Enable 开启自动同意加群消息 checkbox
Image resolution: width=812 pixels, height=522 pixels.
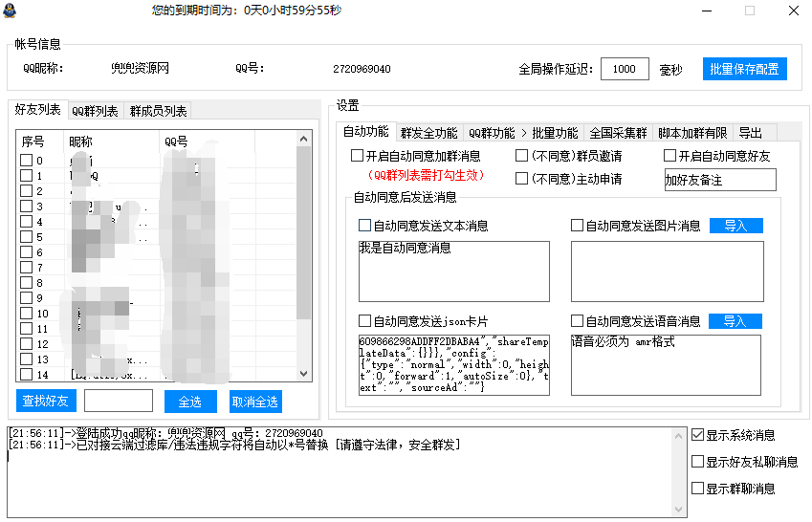coord(357,155)
